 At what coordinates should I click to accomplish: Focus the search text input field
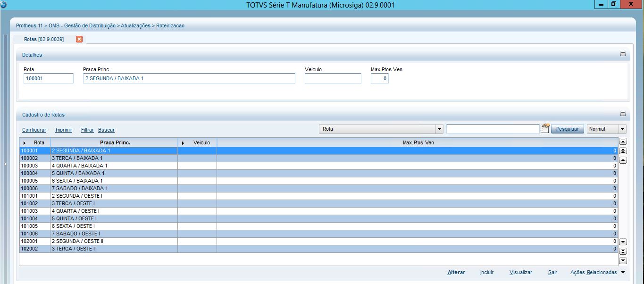tap(493, 129)
